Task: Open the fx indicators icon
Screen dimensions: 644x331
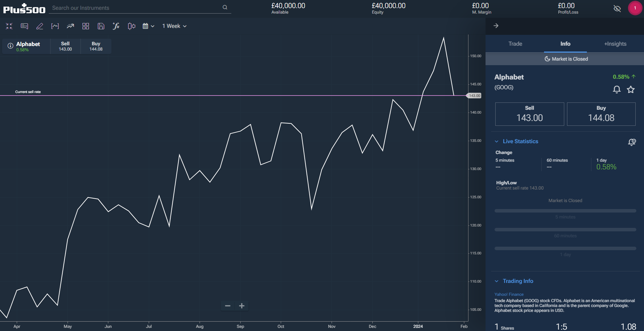Action: [x=116, y=26]
